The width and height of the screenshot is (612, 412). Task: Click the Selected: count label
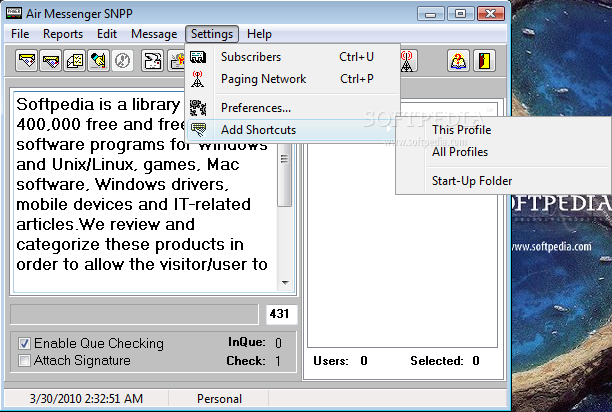tap(437, 361)
